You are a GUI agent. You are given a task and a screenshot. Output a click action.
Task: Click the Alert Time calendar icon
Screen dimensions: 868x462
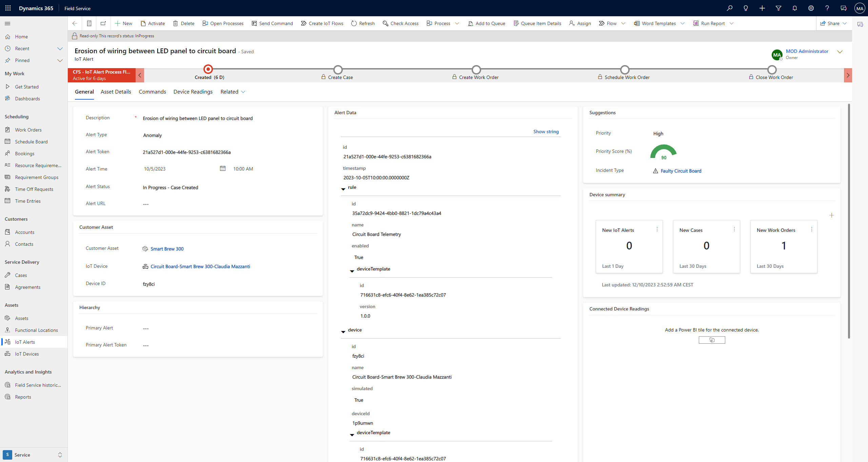(222, 168)
